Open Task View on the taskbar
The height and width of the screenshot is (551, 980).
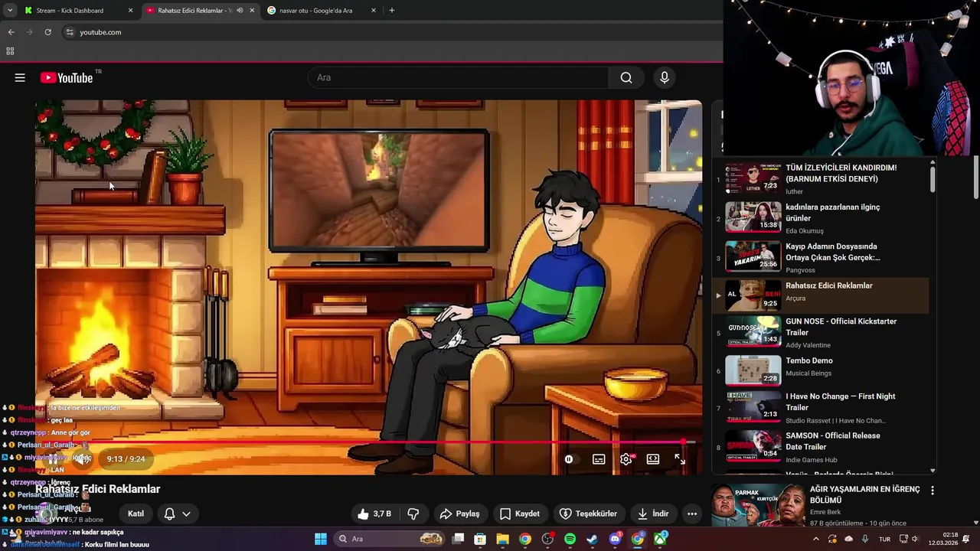[x=458, y=539]
